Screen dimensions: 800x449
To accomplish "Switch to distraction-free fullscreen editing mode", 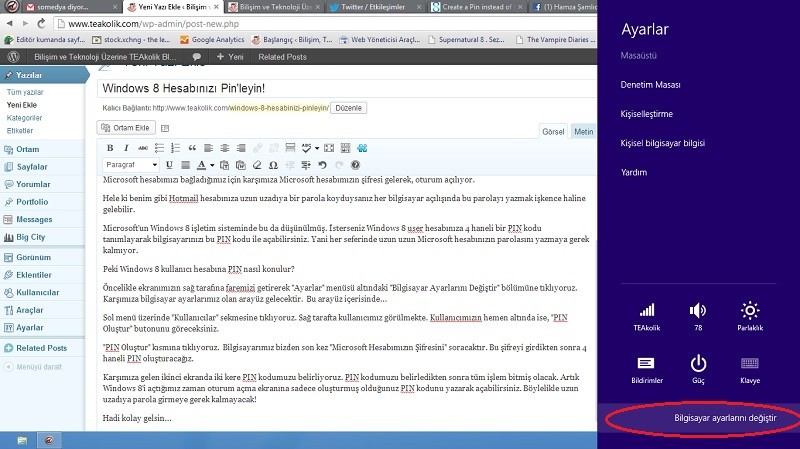I will pos(329,148).
